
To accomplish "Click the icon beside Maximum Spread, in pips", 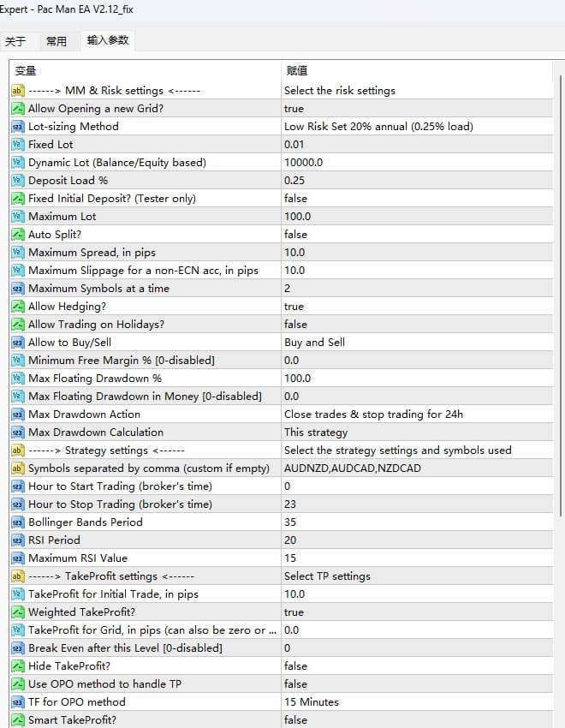I will click(x=18, y=253).
